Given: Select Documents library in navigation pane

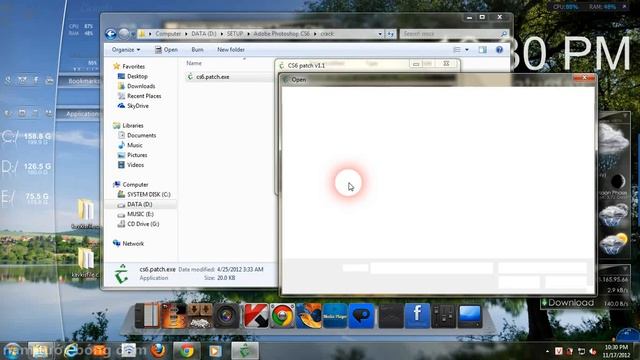Looking at the screenshot, I should click(x=141, y=136).
